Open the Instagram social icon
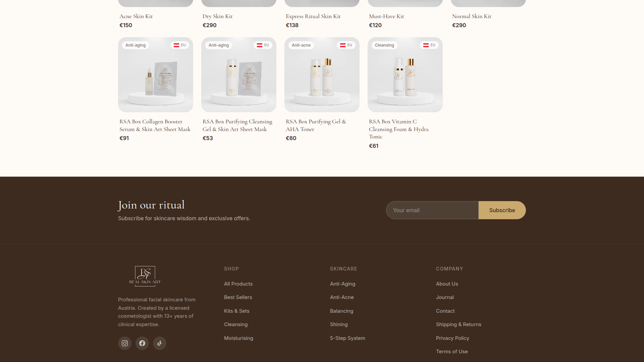This screenshot has width=644, height=362. 125,343
